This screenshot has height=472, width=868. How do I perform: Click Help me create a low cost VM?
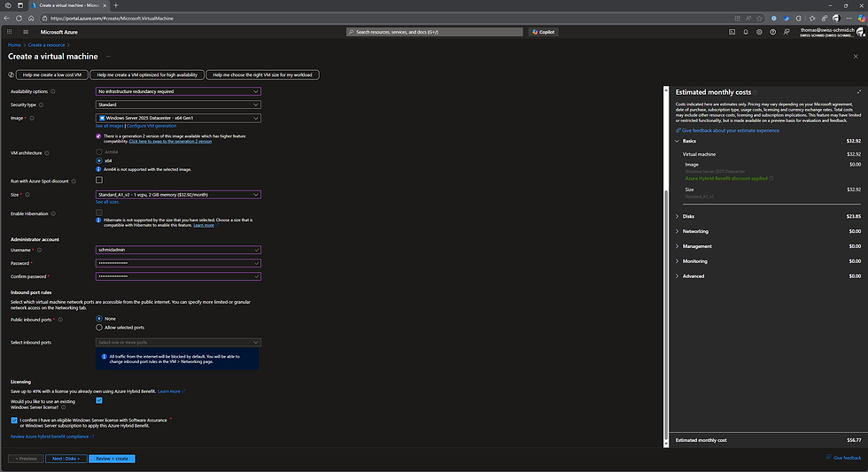coord(52,74)
